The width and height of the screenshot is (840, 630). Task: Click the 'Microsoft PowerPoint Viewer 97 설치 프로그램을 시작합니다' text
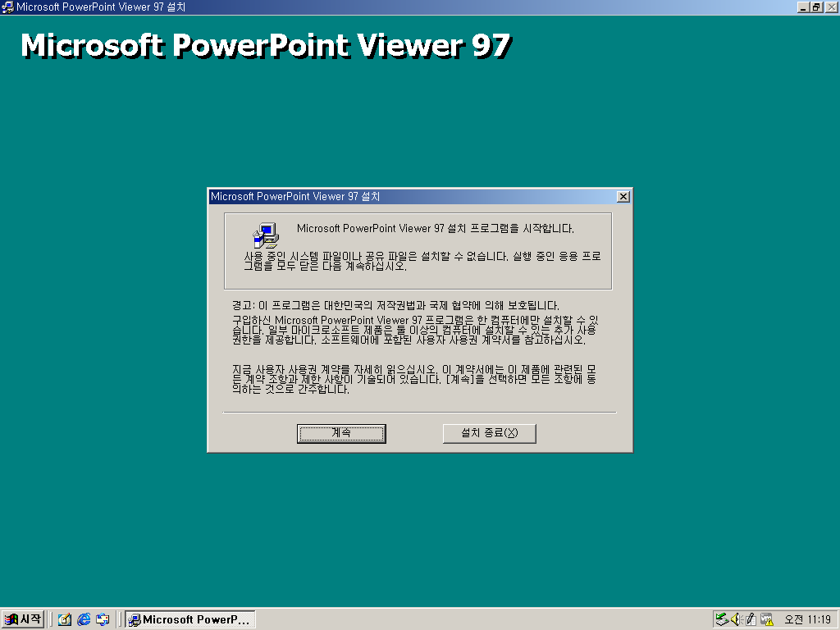pos(435,228)
